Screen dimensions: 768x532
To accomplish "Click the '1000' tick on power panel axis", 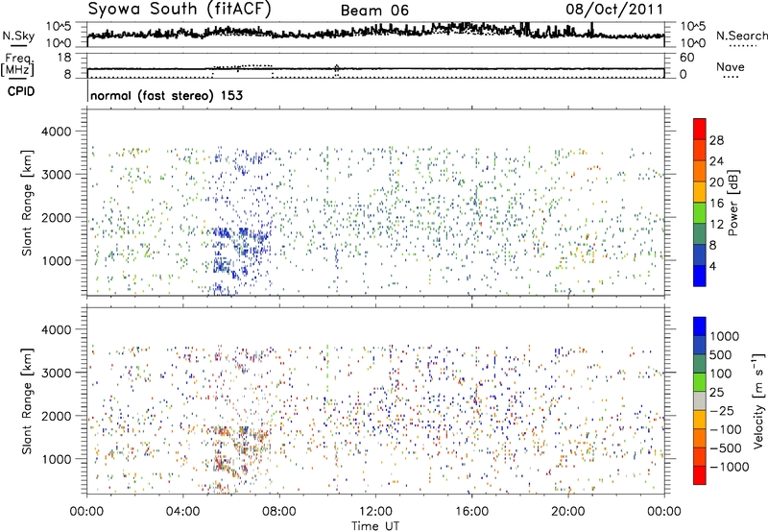I will click(57, 260).
